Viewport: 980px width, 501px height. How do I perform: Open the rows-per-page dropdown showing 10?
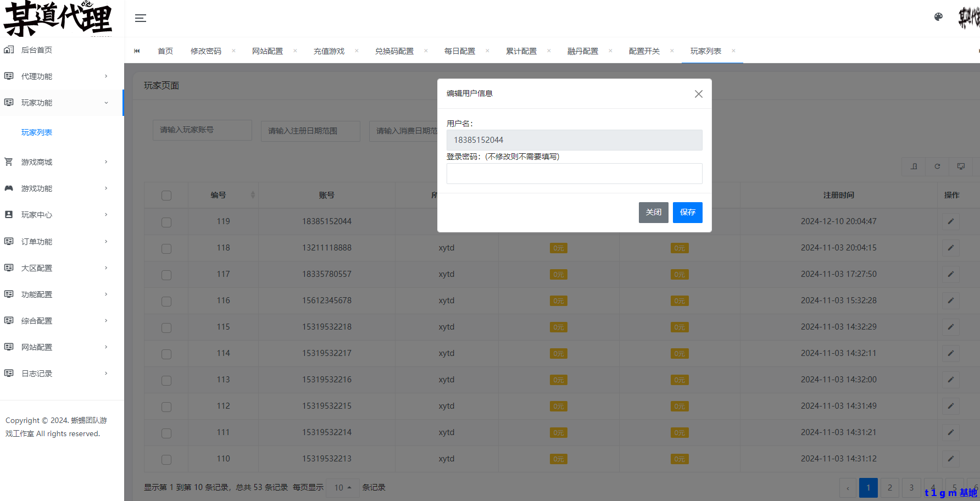[x=342, y=488]
